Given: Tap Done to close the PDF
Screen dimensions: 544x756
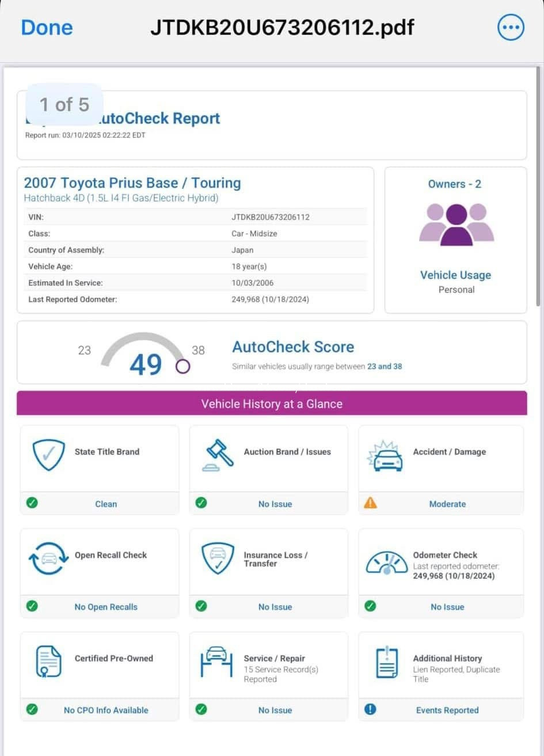Looking at the screenshot, I should 47,28.
